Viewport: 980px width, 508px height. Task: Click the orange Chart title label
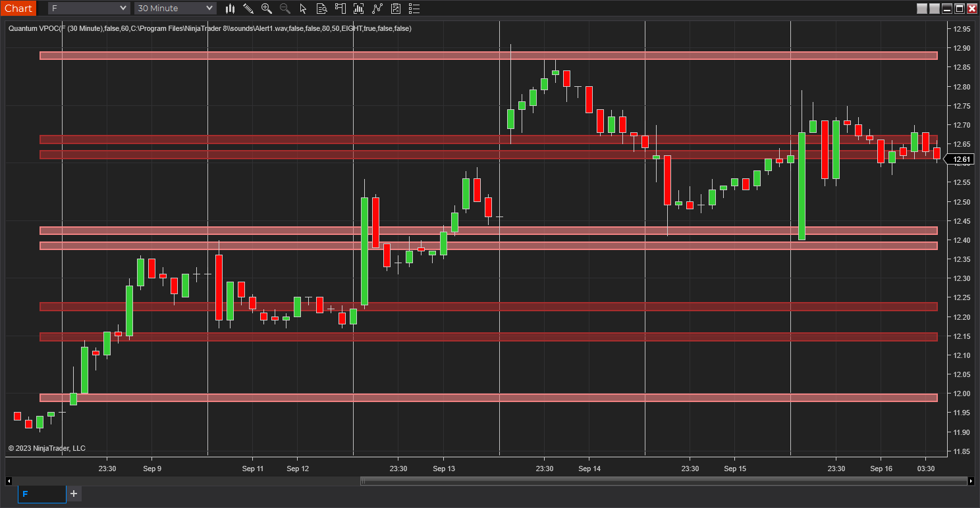[18, 9]
